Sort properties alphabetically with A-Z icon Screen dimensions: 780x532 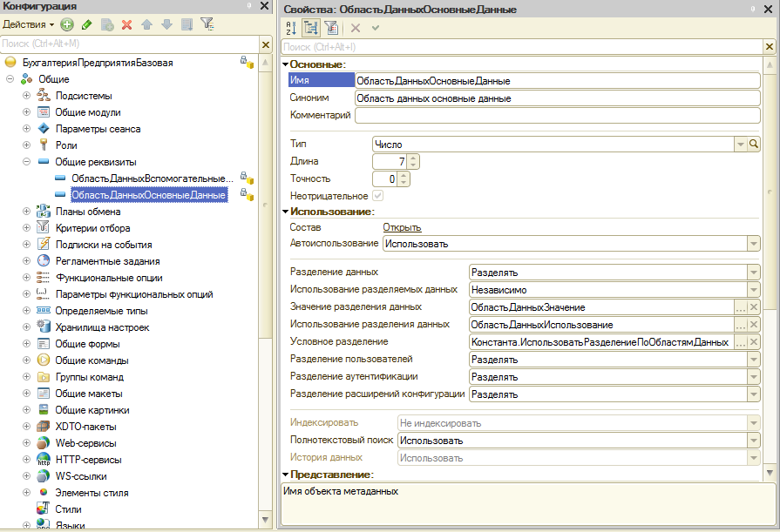(292, 28)
